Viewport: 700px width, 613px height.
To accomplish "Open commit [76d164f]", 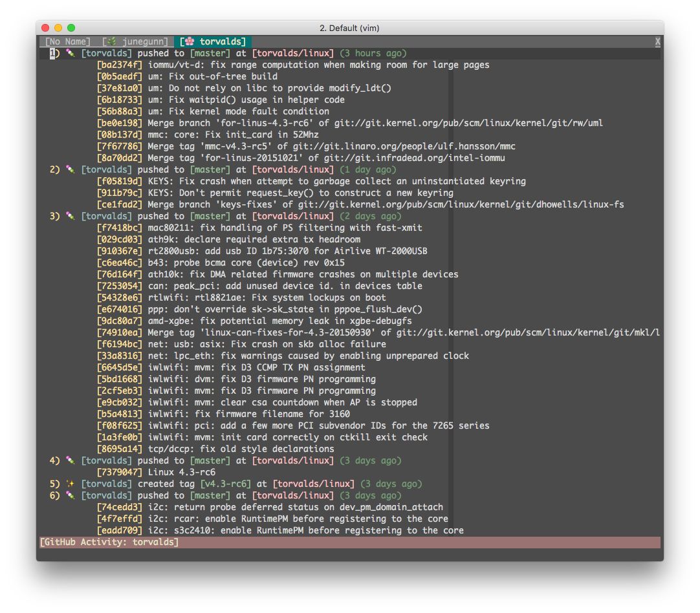I will [x=120, y=274].
